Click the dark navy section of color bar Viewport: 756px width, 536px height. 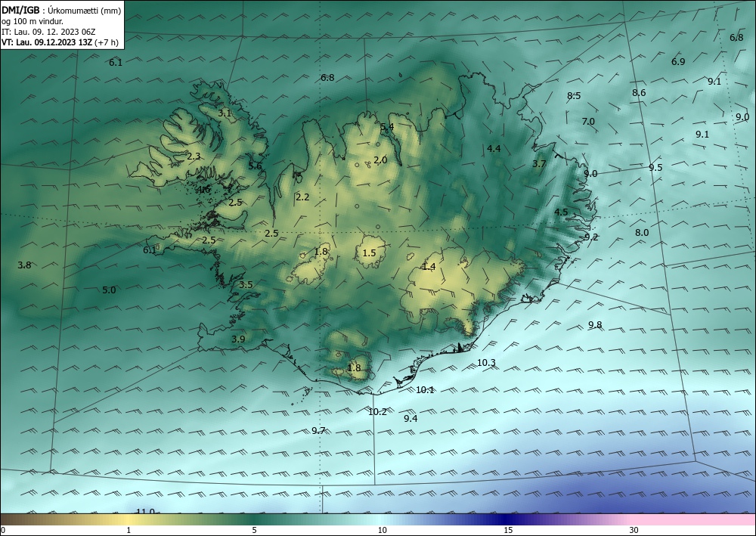(x=503, y=519)
